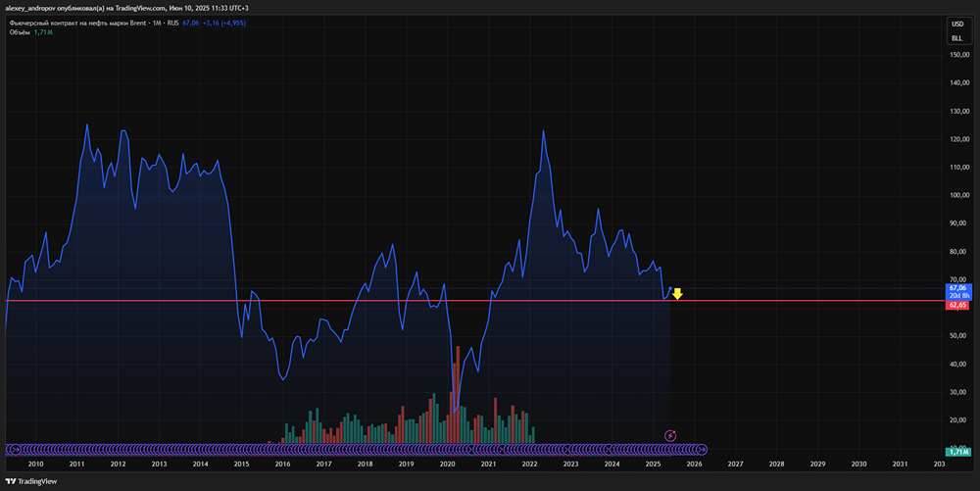Click the red 62,65 price label on axis
Image resolution: width=980 pixels, height=491 pixels.
957,305
